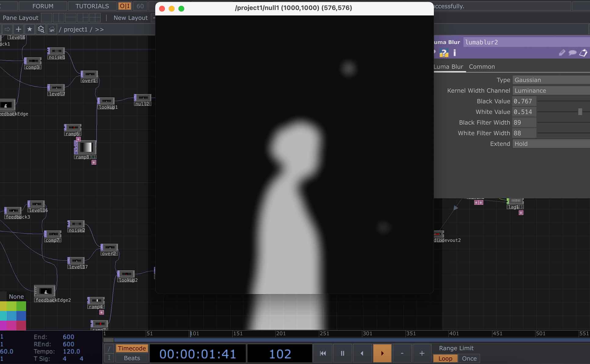The height and width of the screenshot is (364, 590).
Task: Click the copy parameters clipboard icon
Action: tap(583, 53)
